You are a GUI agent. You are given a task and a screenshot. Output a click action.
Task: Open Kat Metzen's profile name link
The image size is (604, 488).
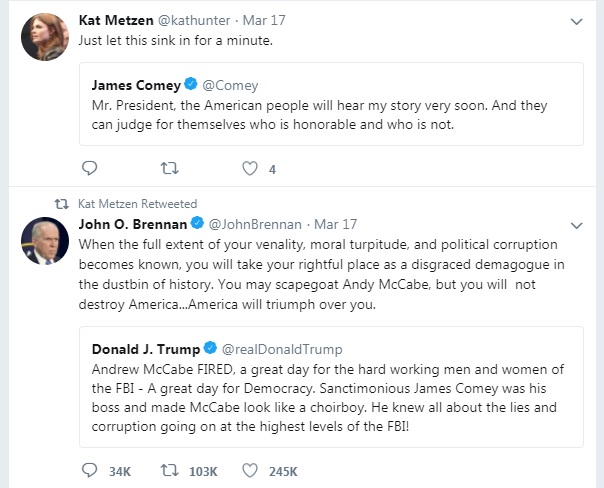tap(116, 20)
